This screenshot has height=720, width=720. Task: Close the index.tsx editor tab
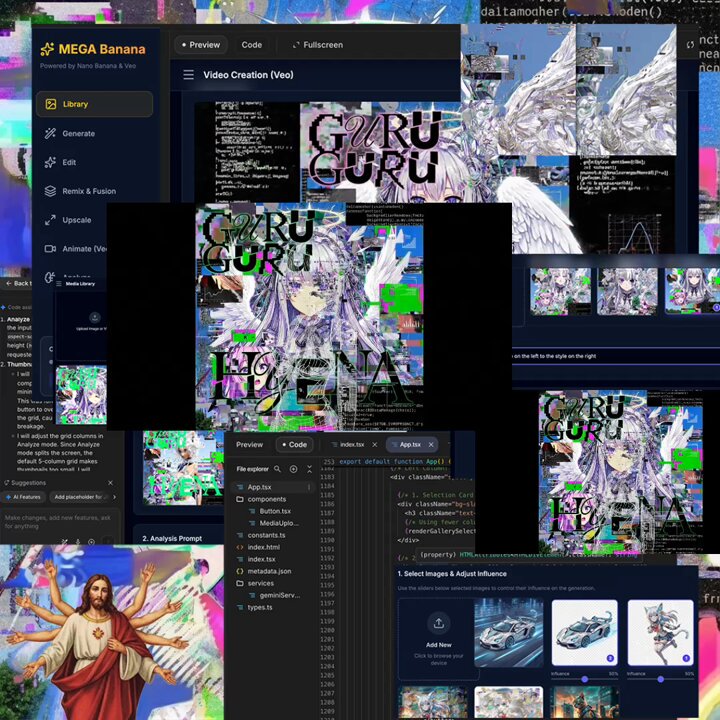tap(375, 444)
